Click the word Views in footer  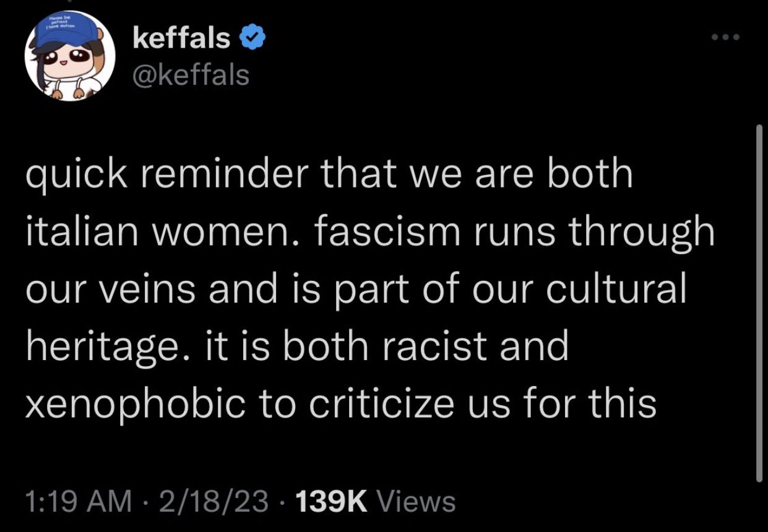(416, 501)
